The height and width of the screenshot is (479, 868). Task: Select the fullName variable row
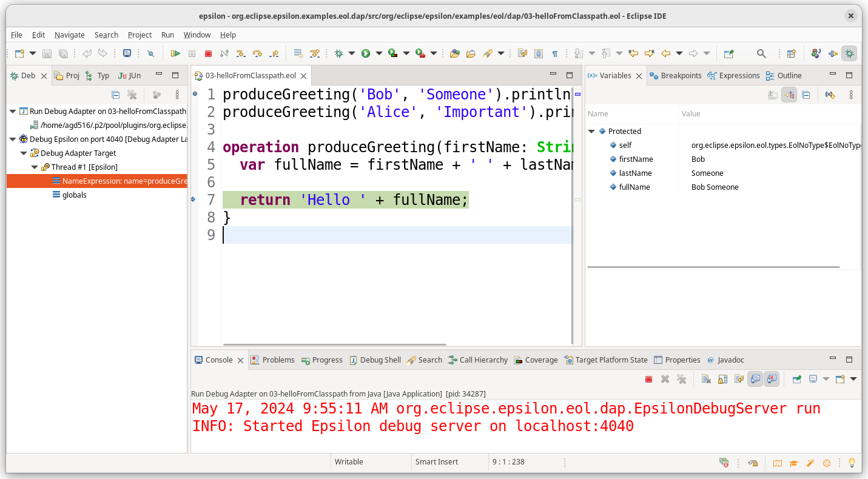723,187
